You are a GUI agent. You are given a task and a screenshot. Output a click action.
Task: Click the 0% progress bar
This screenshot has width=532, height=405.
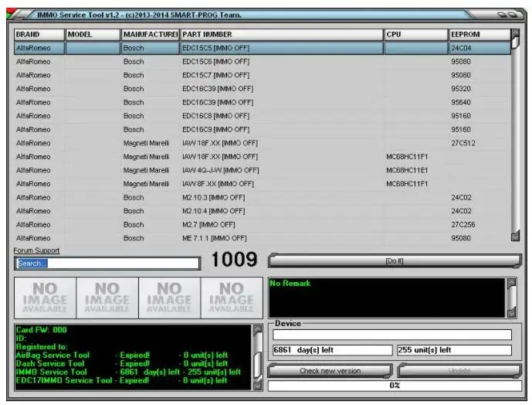(395, 386)
